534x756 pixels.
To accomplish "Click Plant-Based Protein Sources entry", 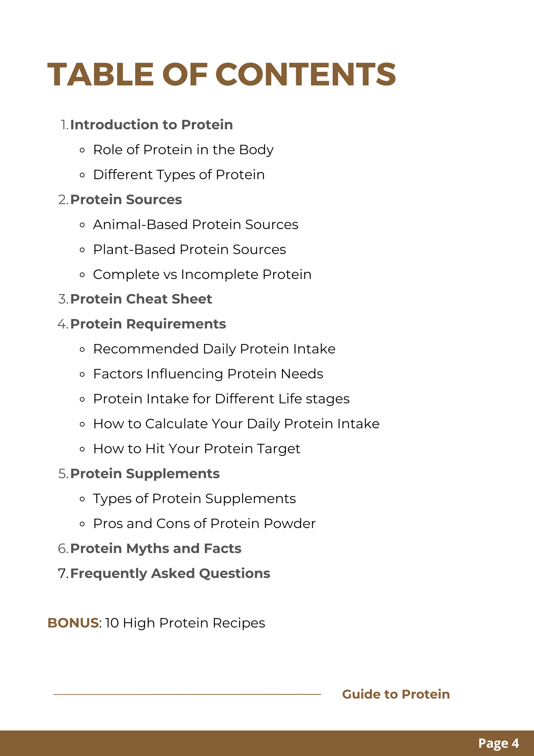I will 189,249.
